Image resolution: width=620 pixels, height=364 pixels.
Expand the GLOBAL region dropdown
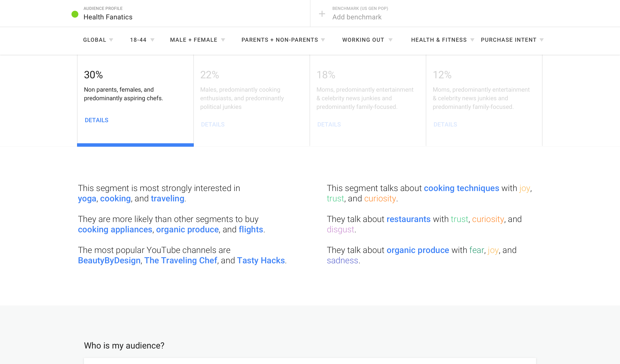pos(98,40)
